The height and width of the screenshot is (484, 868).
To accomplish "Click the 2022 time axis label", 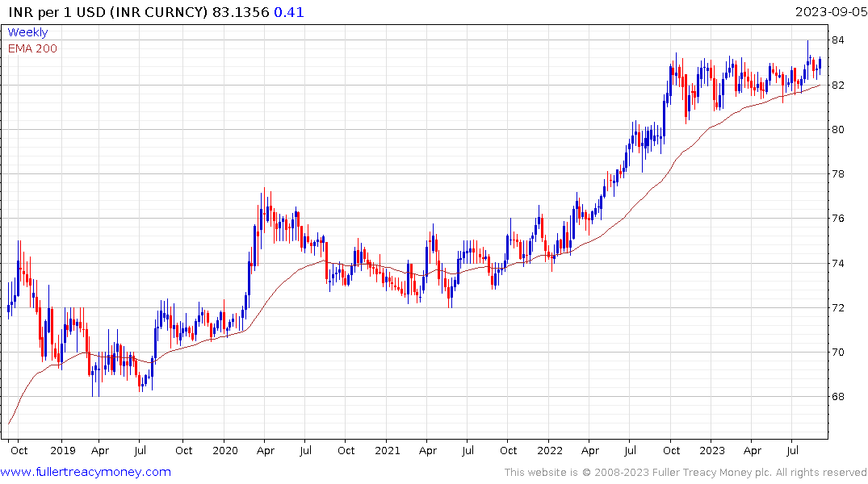I will coord(550,450).
